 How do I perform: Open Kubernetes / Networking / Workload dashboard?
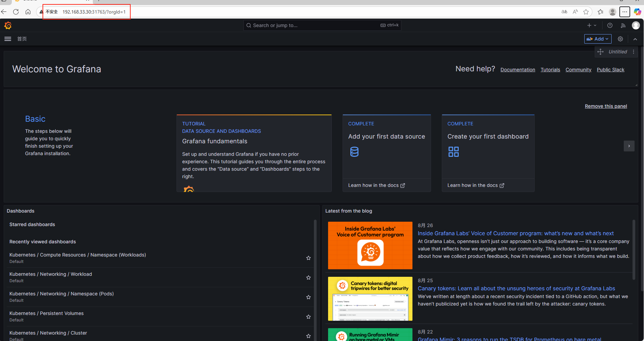click(x=51, y=274)
